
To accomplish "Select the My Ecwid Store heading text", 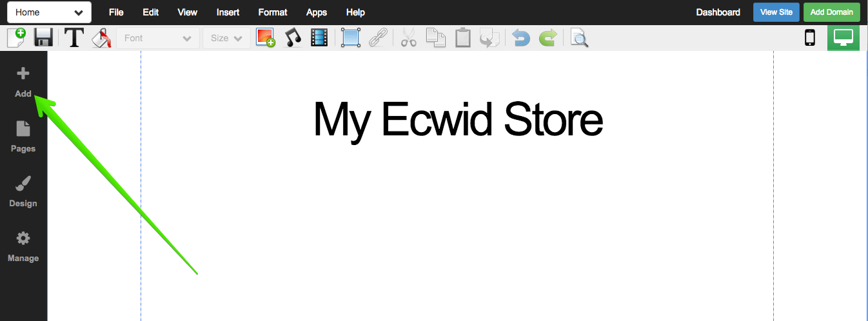I will tap(458, 120).
